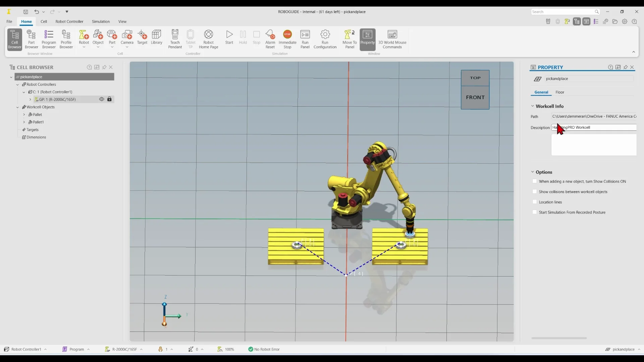
Task: Click the Search box
Action: click(565, 12)
